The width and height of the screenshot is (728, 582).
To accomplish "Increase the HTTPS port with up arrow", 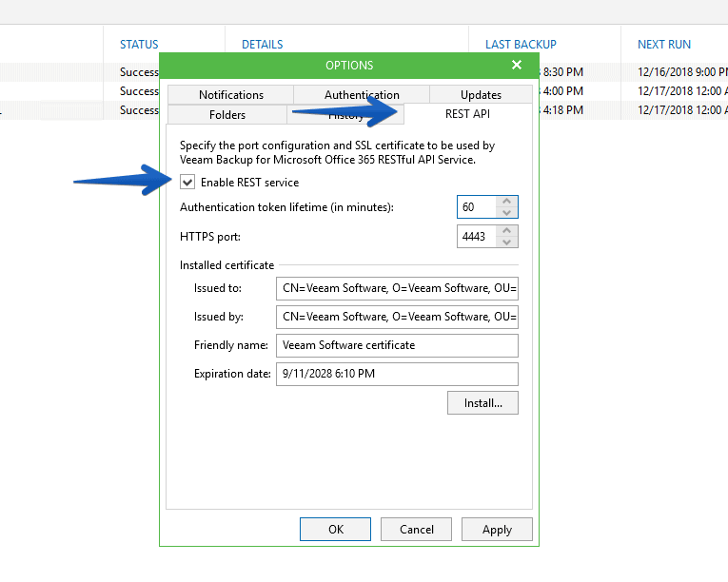I will [x=506, y=231].
